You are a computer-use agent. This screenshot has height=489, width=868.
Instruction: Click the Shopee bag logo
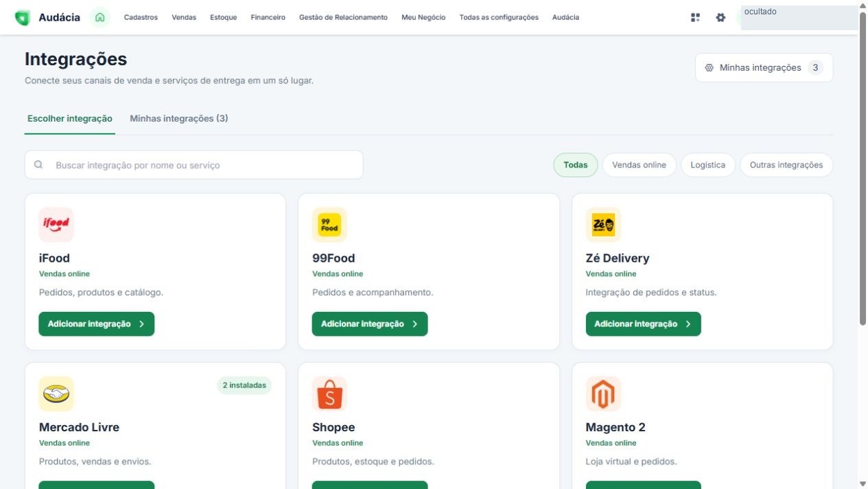pyautogui.click(x=329, y=394)
